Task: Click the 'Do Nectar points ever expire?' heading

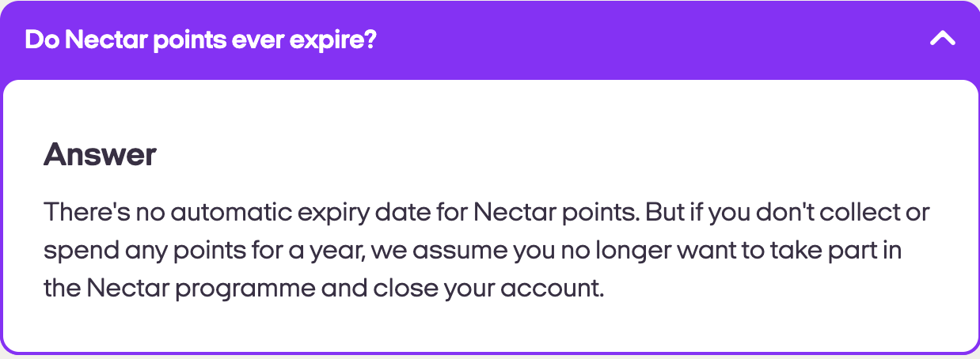Action: click(199, 40)
